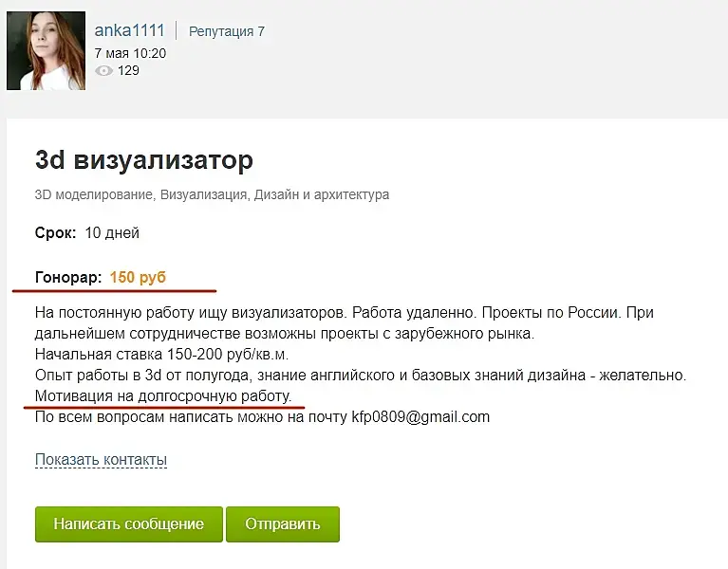Viewport: 728px width, 569px height.
Task: Open the anka1111 user profile
Action: tap(129, 30)
